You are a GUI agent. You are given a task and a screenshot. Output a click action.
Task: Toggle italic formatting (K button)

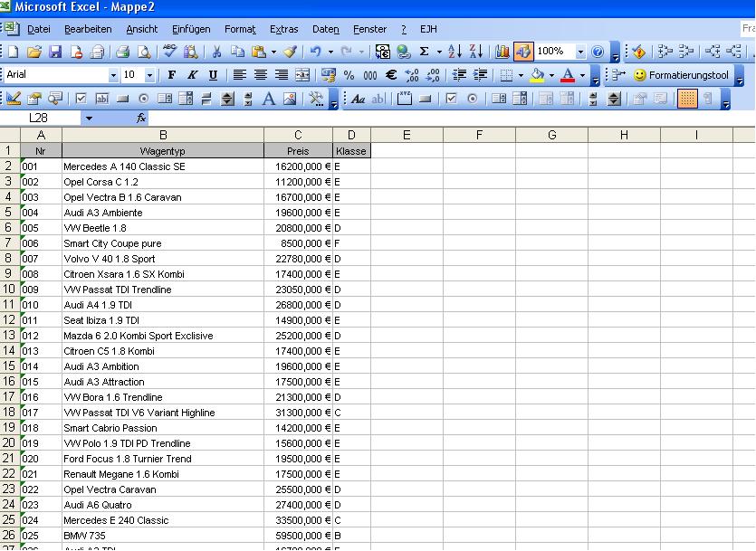(191, 75)
